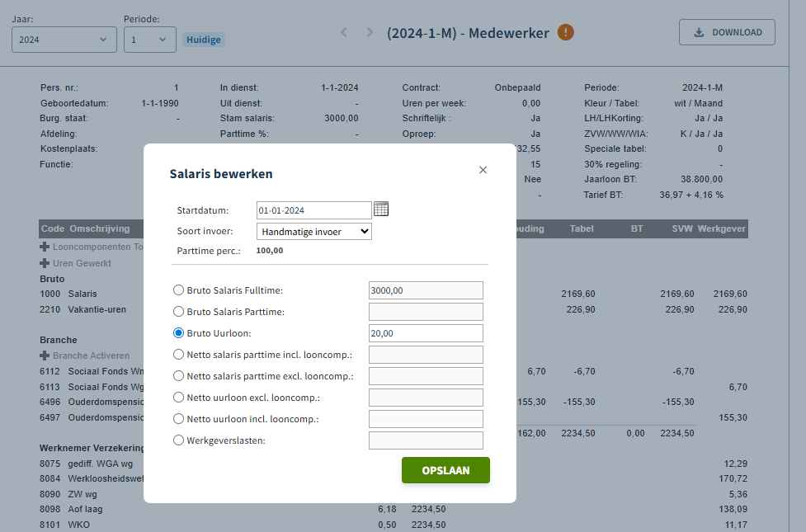Click the Parttime perc. value 100,00
Screen dimensions: 806x532
point(269,250)
